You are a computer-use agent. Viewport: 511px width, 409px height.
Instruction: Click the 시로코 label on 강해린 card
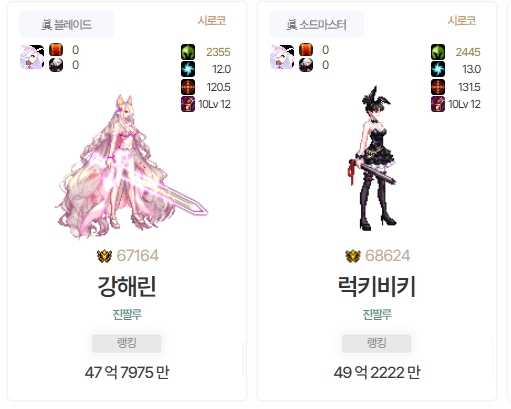tap(212, 21)
